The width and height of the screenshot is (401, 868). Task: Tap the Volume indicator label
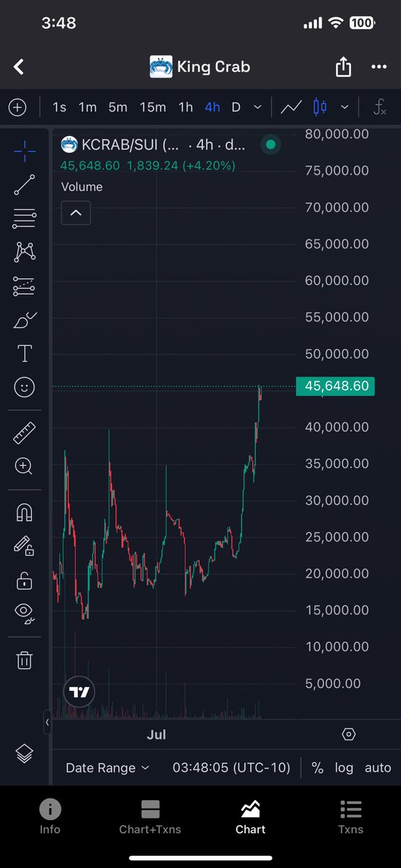[x=82, y=187]
